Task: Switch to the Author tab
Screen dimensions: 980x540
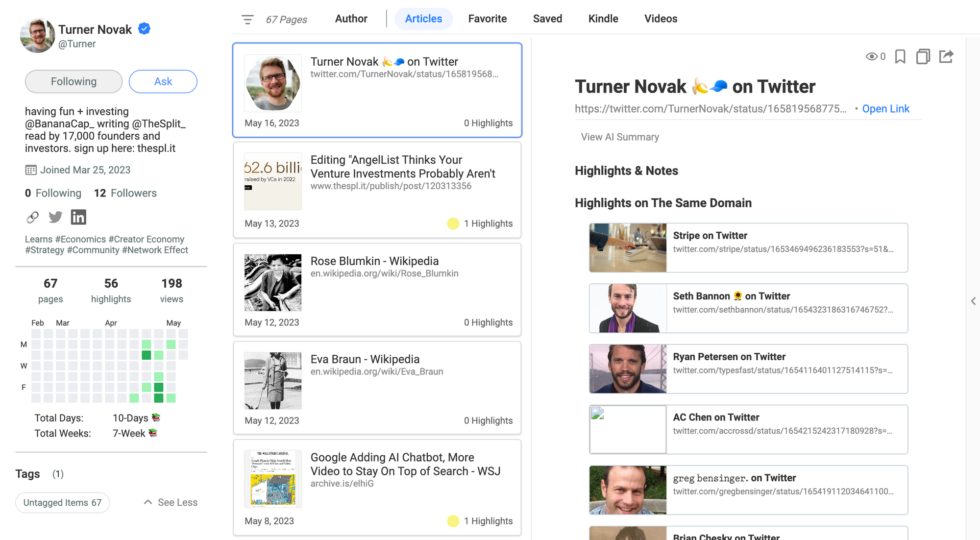Action: click(x=351, y=19)
